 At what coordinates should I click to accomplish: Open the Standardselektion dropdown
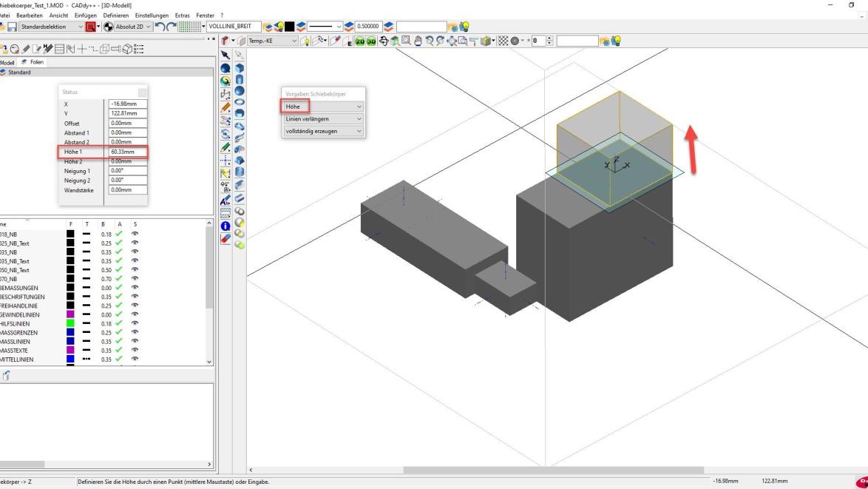pos(52,27)
